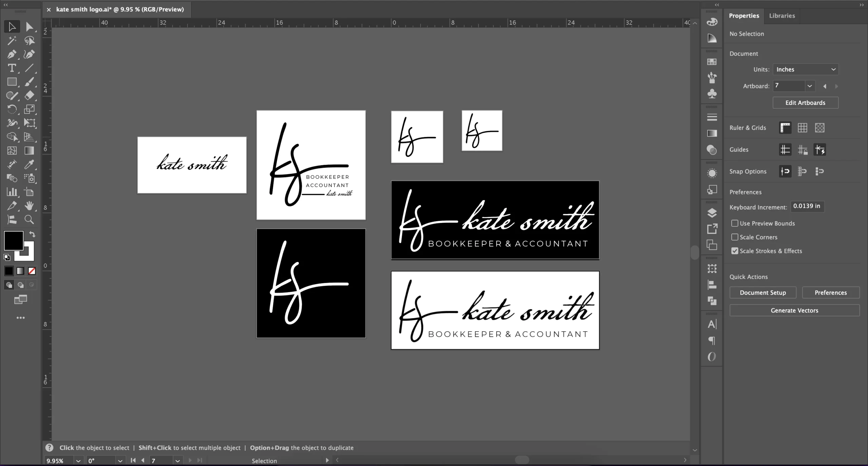Show rulers icon in Ruler & Grids
The height and width of the screenshot is (466, 868).
[x=785, y=128]
